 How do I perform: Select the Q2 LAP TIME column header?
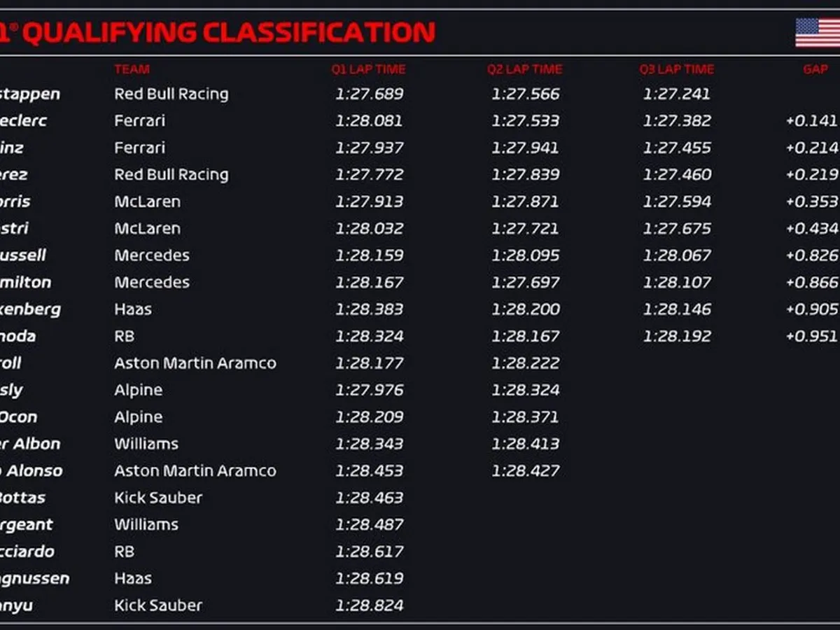click(524, 69)
